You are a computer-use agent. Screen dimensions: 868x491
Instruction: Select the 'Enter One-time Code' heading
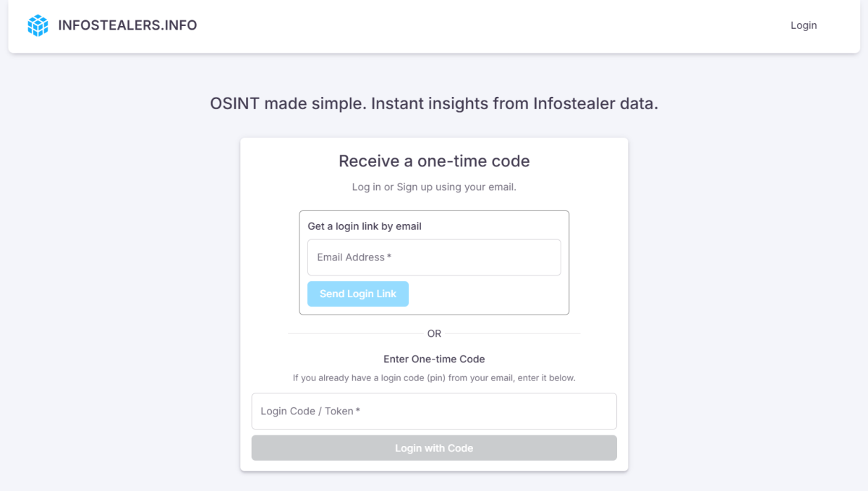click(434, 359)
